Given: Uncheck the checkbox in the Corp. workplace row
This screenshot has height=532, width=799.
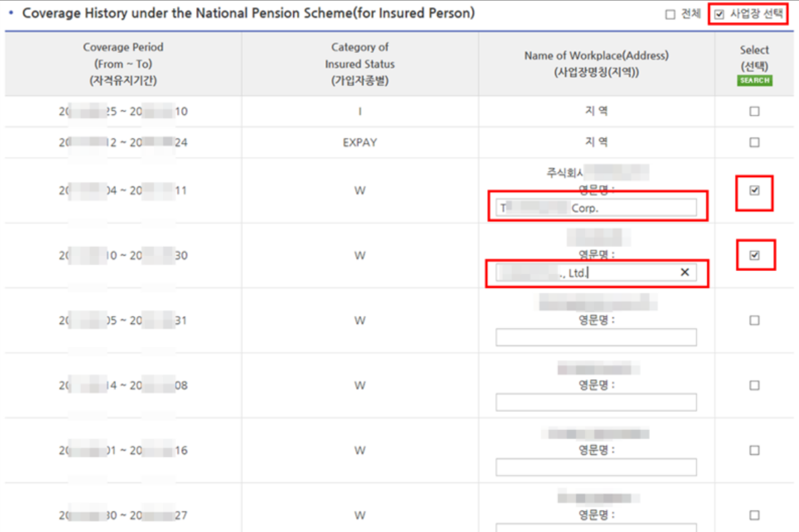Looking at the screenshot, I should pyautogui.click(x=755, y=191).
